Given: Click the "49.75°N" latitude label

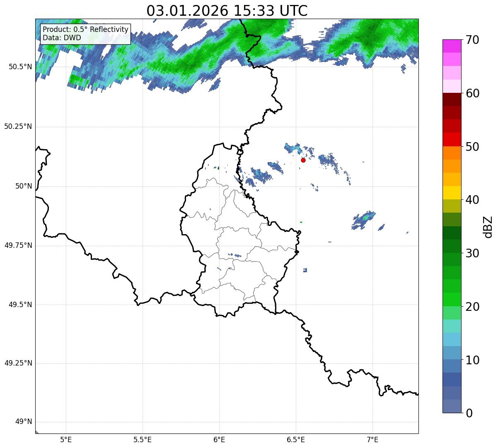Looking at the screenshot, I should (x=18, y=245).
